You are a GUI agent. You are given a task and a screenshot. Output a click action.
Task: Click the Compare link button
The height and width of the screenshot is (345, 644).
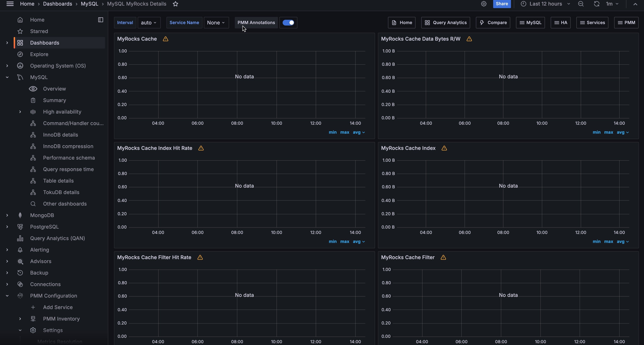point(493,23)
